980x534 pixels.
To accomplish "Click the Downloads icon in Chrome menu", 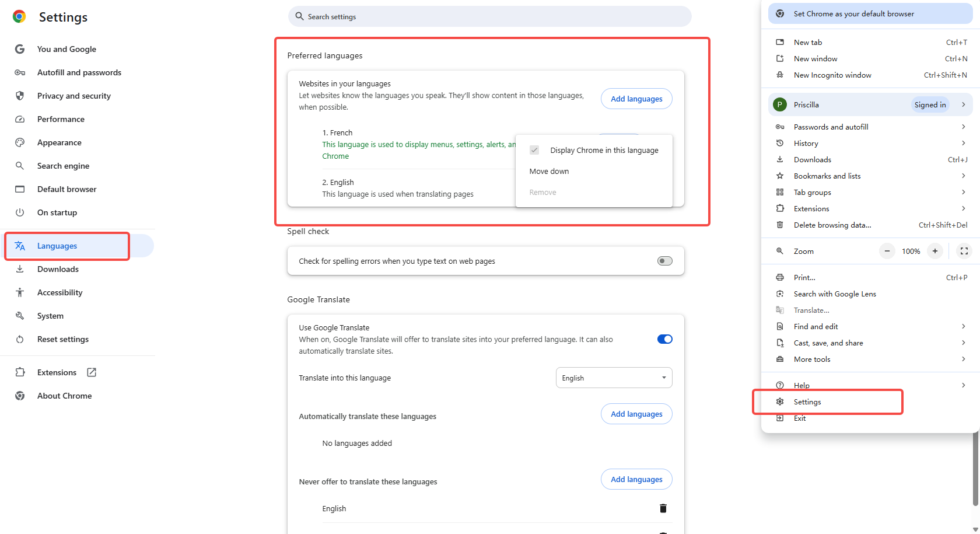I will click(x=780, y=159).
